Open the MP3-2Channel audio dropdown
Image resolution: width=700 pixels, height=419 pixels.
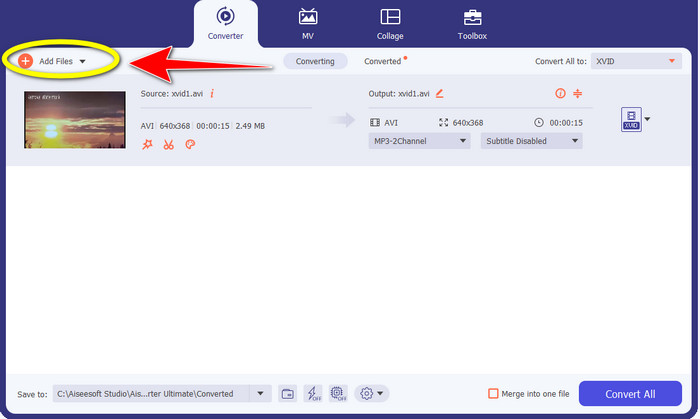(x=419, y=141)
